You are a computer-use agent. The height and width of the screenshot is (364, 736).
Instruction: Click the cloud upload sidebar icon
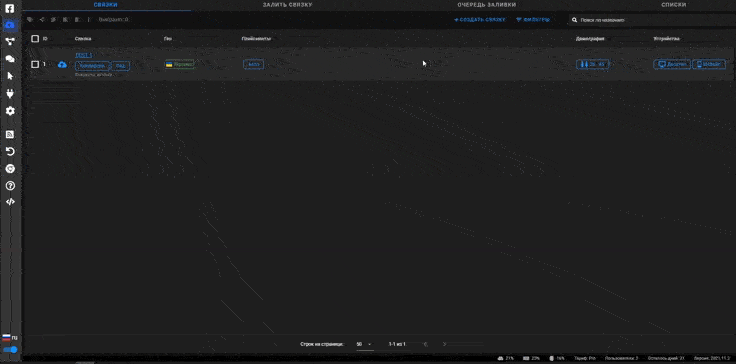click(x=10, y=24)
